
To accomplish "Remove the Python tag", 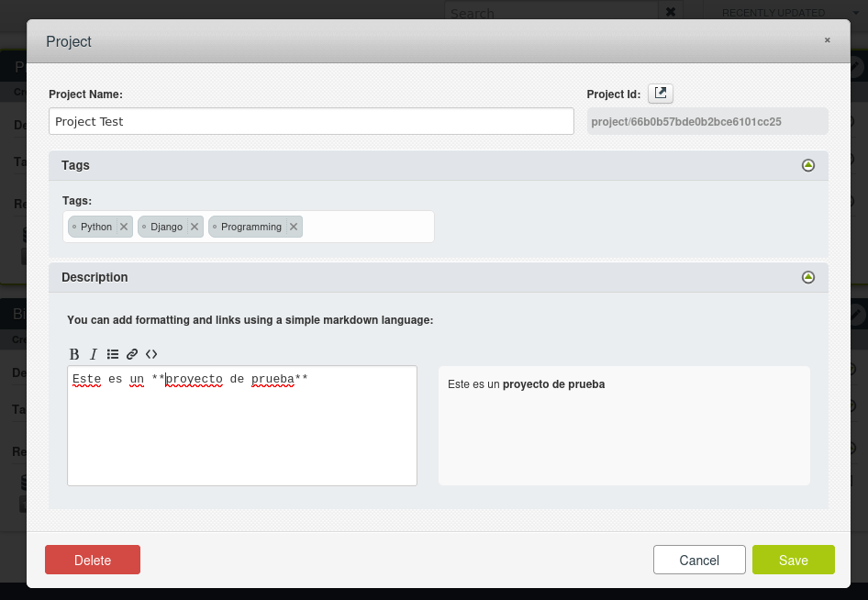I will click(124, 227).
